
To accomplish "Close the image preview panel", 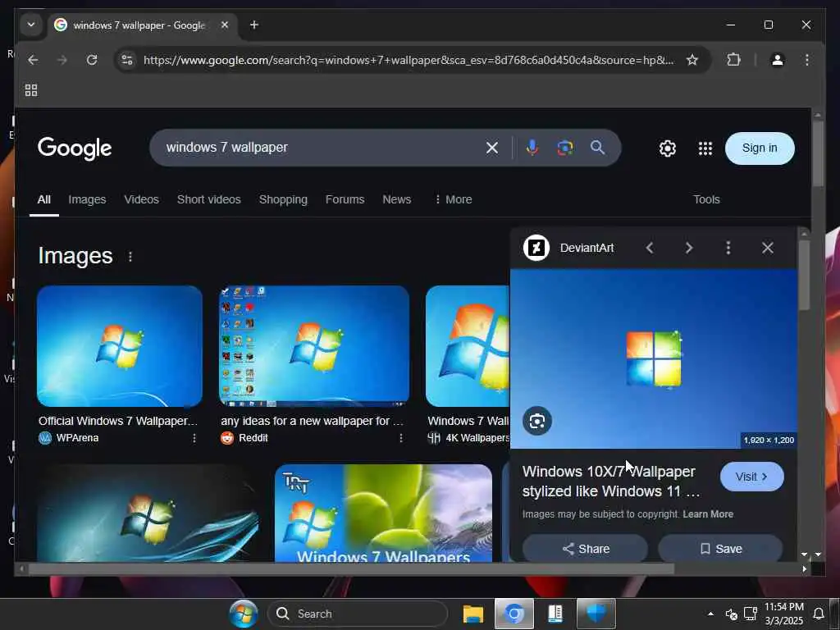I will (x=767, y=248).
